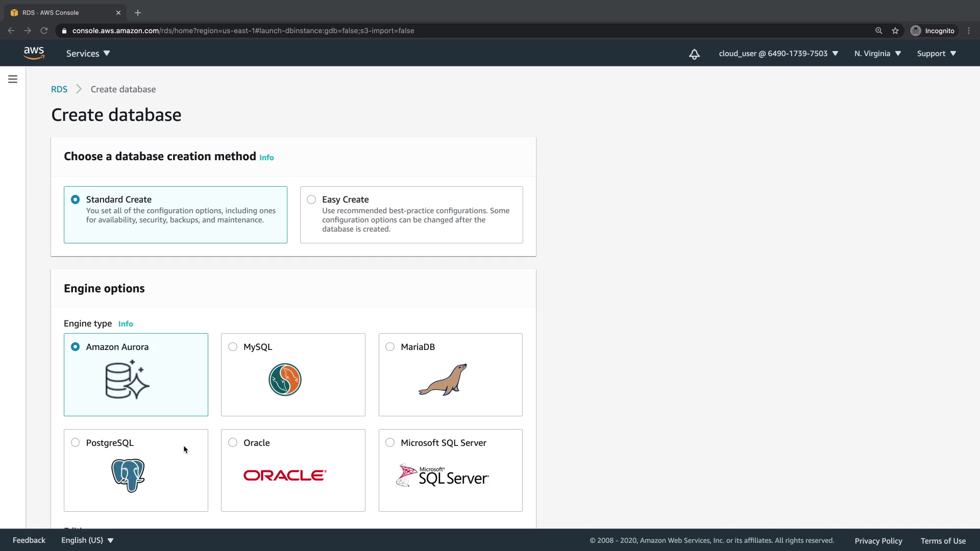Viewport: 980px width, 551px height.
Task: Click the AWS logo home icon
Action: (x=34, y=53)
